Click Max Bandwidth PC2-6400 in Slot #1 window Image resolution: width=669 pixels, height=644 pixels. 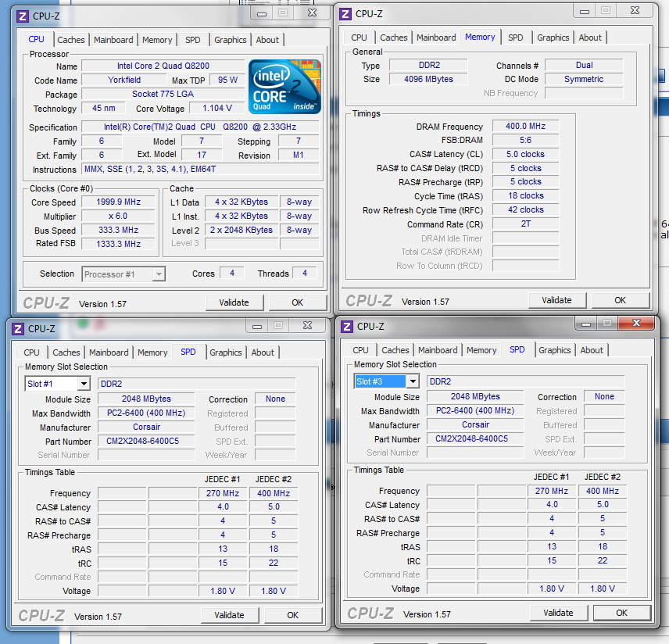(x=146, y=413)
